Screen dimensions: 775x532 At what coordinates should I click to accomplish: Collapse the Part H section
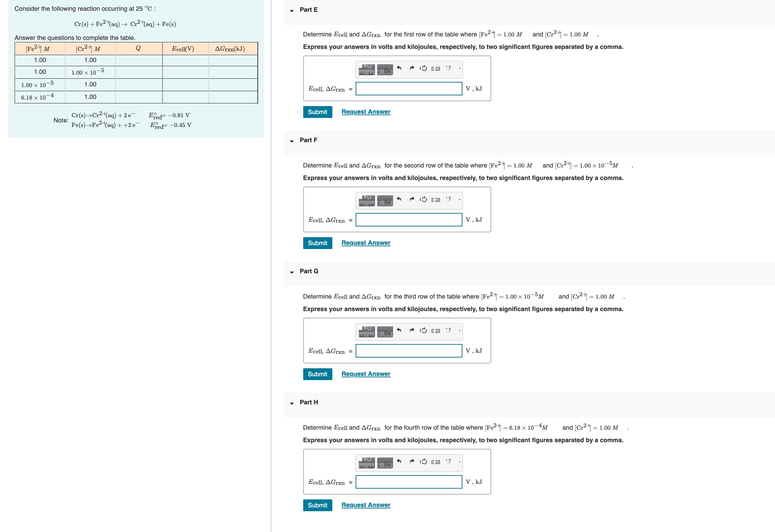tap(292, 403)
